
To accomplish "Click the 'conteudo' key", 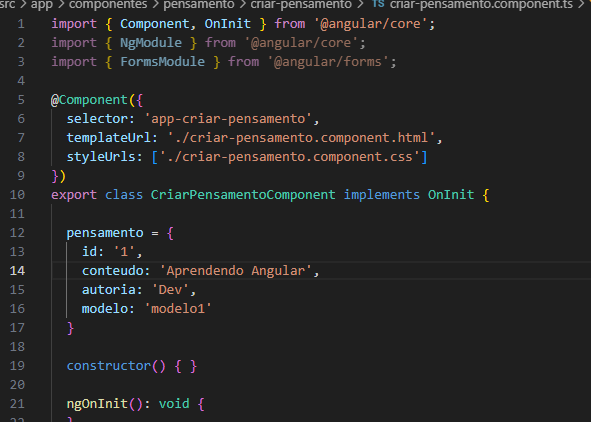I will pyautogui.click(x=112, y=271).
